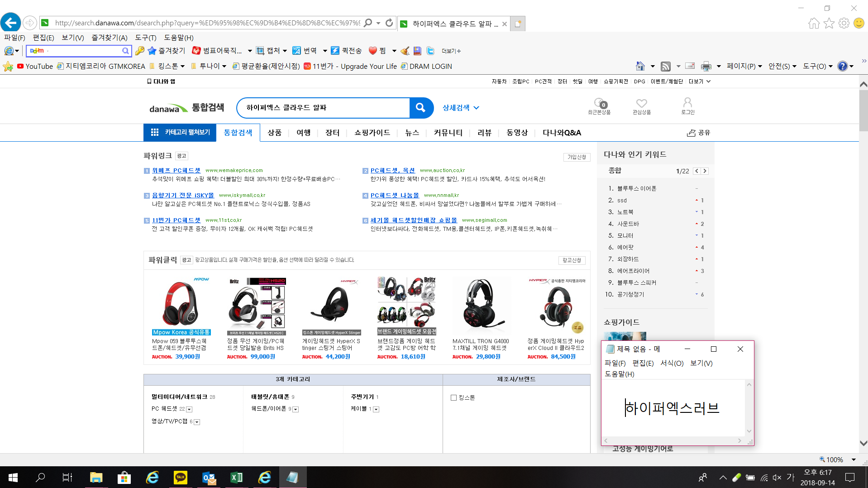
Task: Open 11번가 PC헤드셋 ad link
Action: point(176,220)
